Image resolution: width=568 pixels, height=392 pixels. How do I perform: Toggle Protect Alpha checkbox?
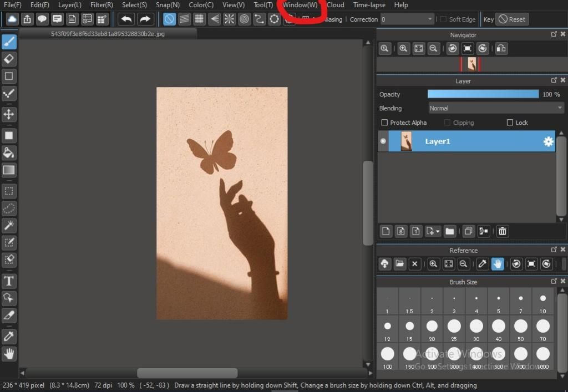pos(385,123)
